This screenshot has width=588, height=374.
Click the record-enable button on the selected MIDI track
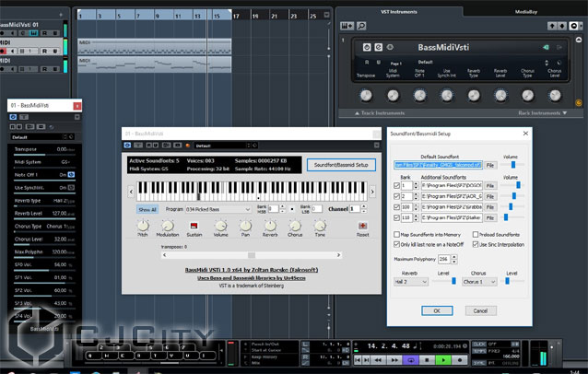4,51
